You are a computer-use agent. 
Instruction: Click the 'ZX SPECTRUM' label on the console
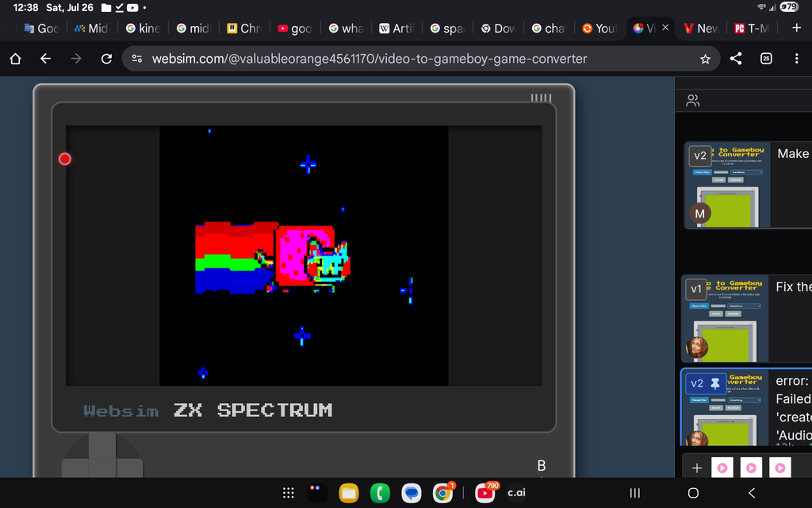pos(253,410)
